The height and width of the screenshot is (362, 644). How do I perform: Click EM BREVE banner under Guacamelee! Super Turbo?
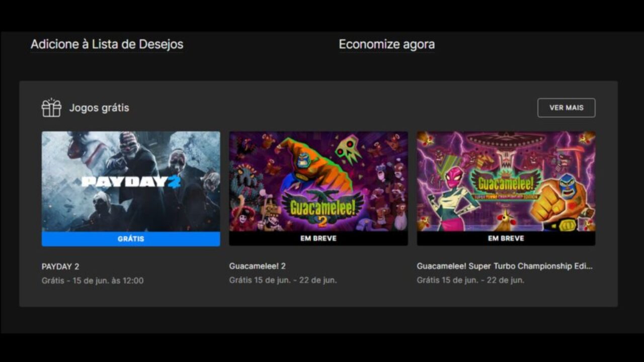coord(506,238)
